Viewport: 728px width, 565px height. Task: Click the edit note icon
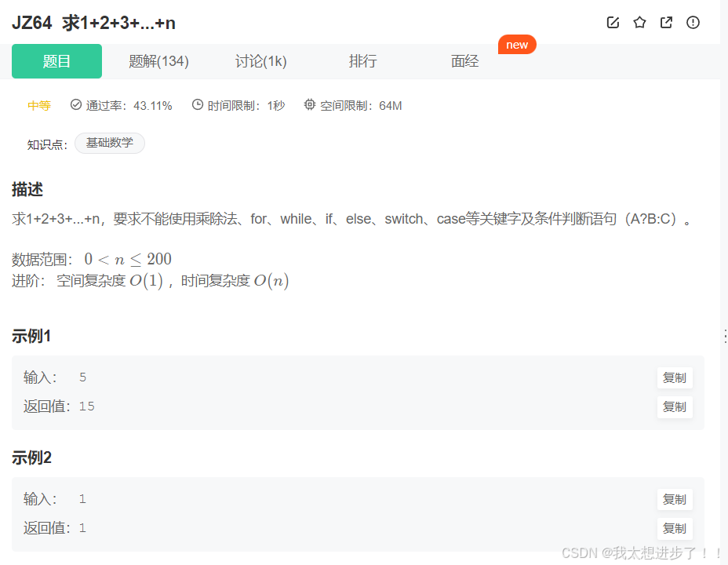tap(613, 22)
